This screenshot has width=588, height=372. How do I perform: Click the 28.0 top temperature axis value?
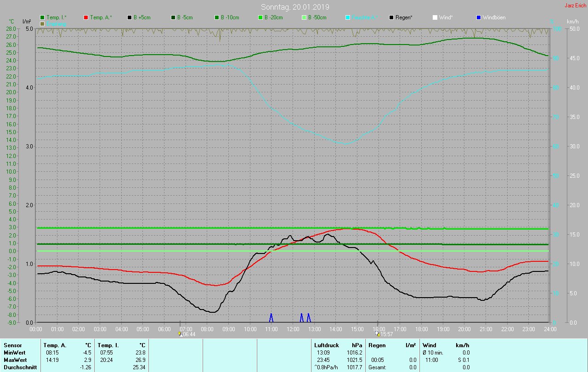point(11,28)
